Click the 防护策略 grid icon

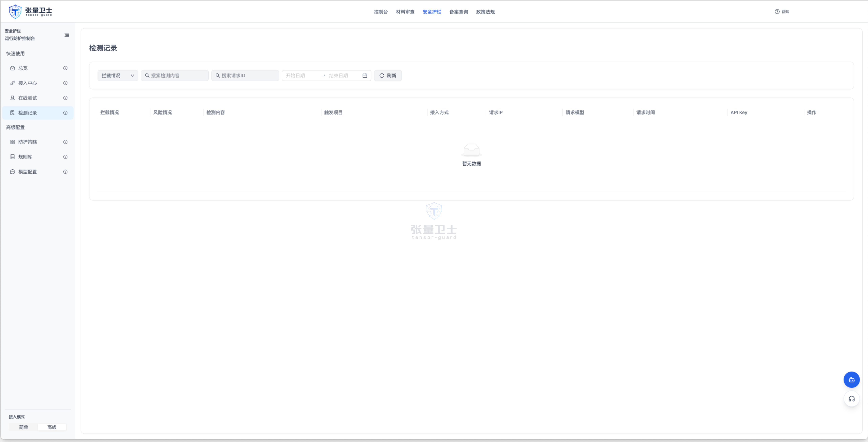(x=13, y=142)
